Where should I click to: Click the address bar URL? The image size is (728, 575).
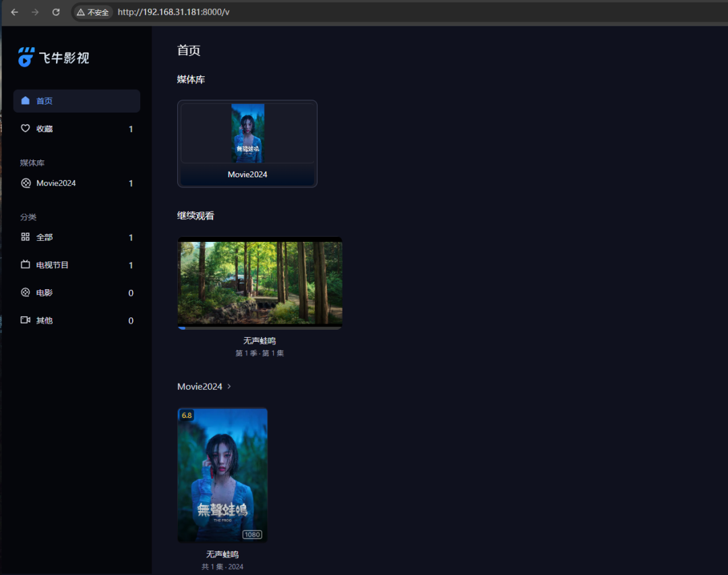173,12
